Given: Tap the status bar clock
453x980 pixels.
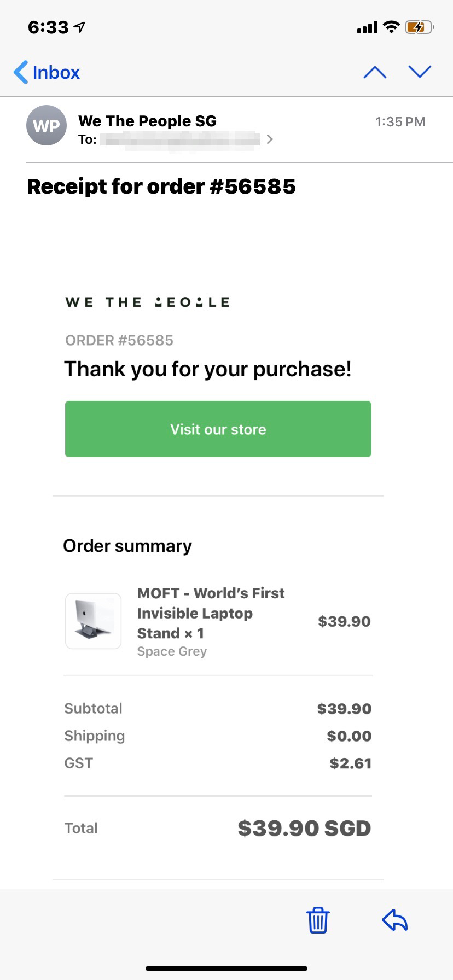Looking at the screenshot, I should point(48,27).
